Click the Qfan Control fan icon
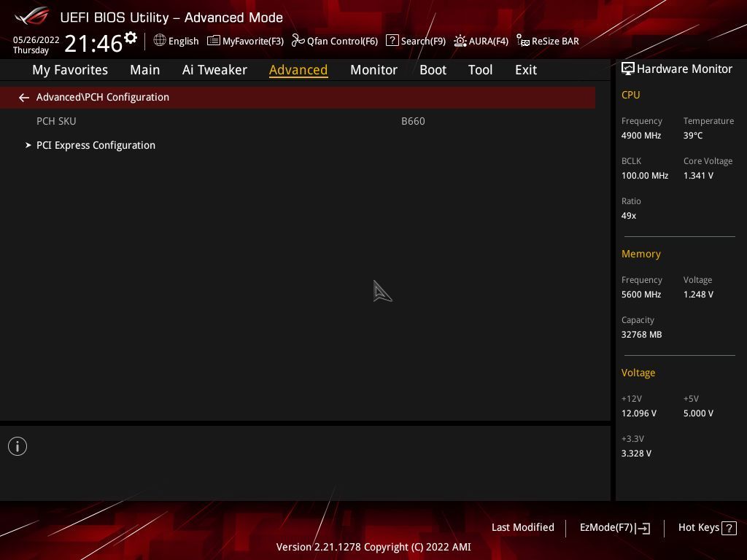The height and width of the screenshot is (560, 747). click(x=298, y=41)
